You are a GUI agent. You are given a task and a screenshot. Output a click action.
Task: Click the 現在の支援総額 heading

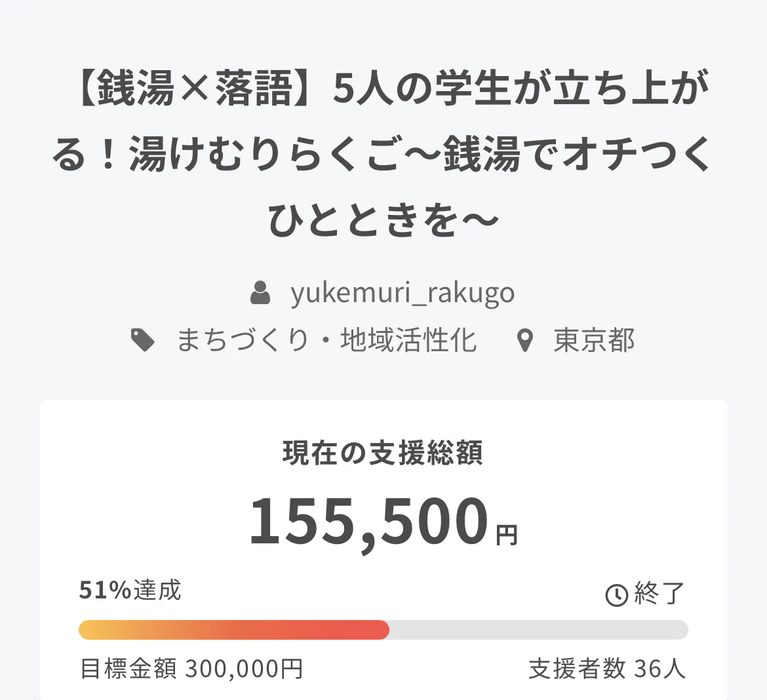(x=383, y=453)
